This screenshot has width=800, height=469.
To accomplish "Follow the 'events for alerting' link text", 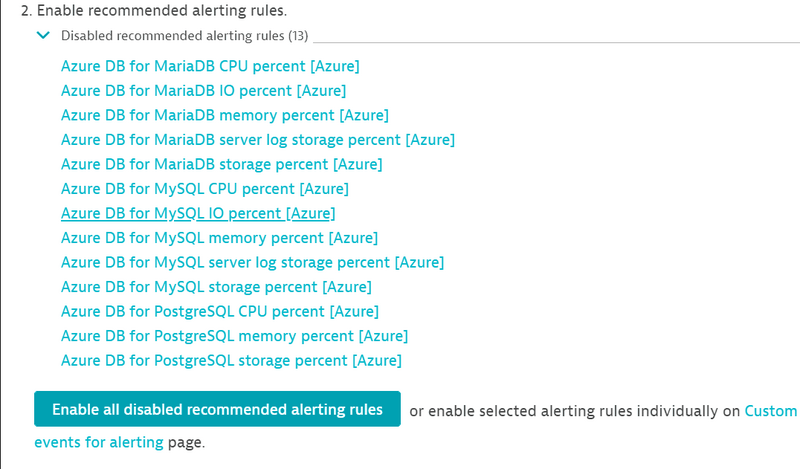I will point(98,442).
